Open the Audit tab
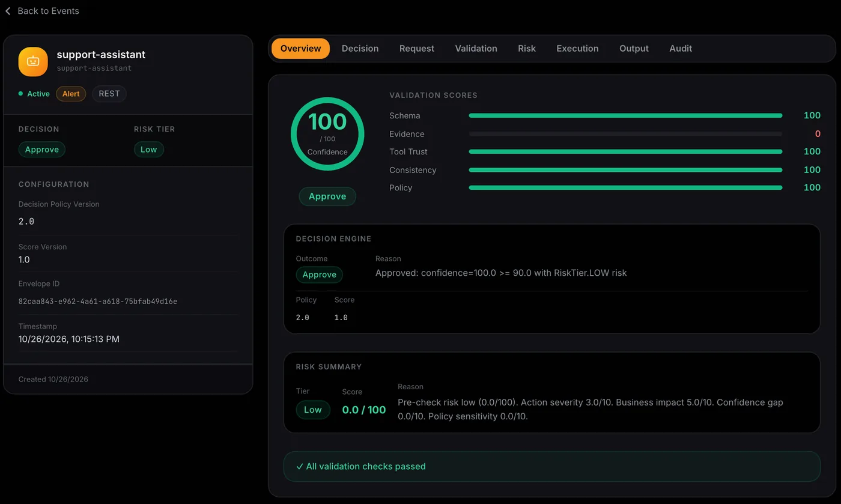 click(681, 49)
